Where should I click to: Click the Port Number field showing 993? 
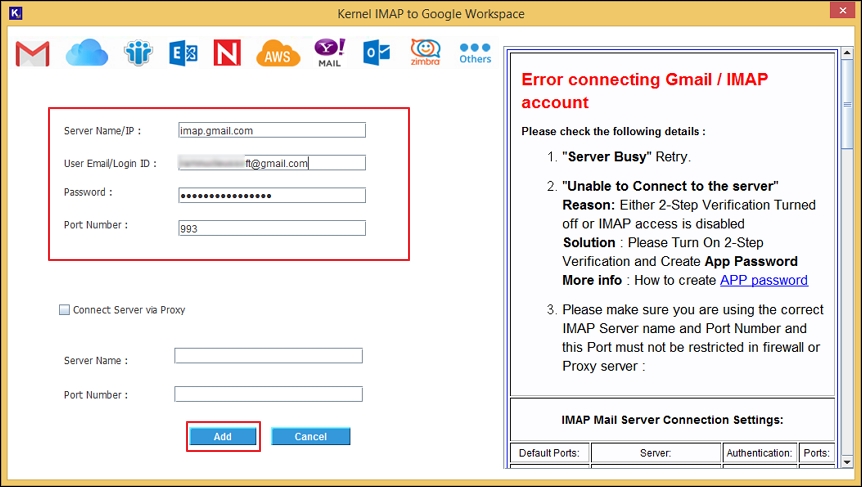[272, 228]
